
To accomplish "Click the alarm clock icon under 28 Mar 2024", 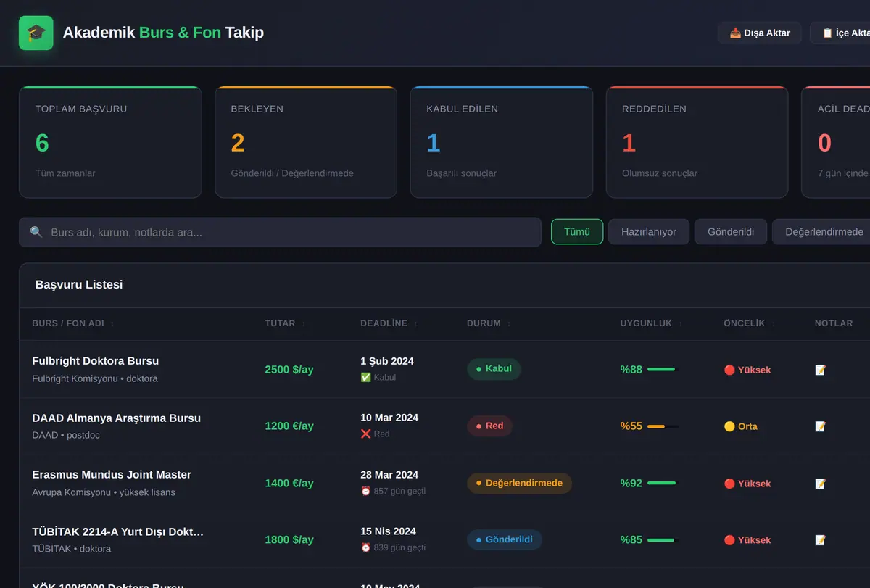I will click(x=365, y=491).
